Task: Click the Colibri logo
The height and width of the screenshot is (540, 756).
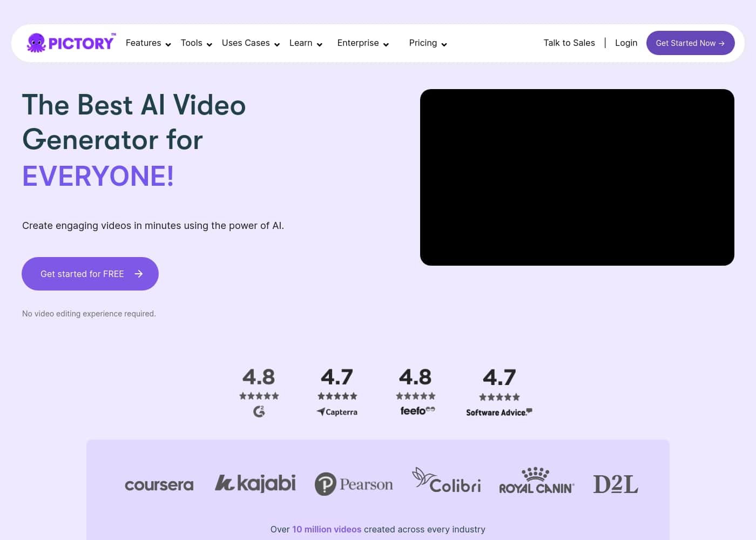Action: [447, 481]
